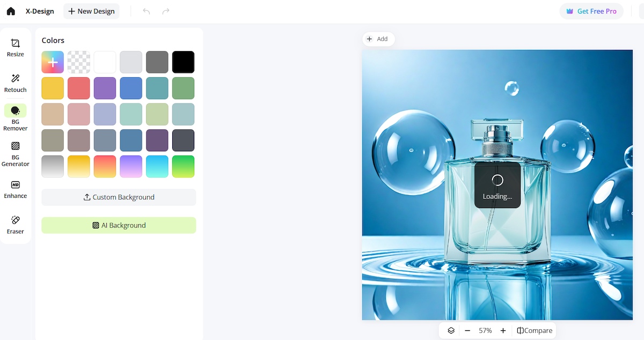644x340 pixels.
Task: Toggle the Compare view
Action: [535, 331]
